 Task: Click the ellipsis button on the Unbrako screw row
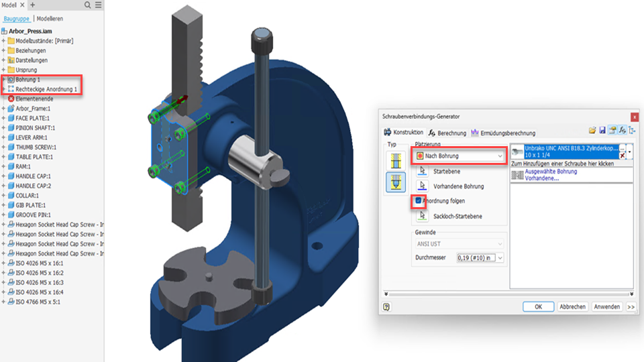point(623,149)
